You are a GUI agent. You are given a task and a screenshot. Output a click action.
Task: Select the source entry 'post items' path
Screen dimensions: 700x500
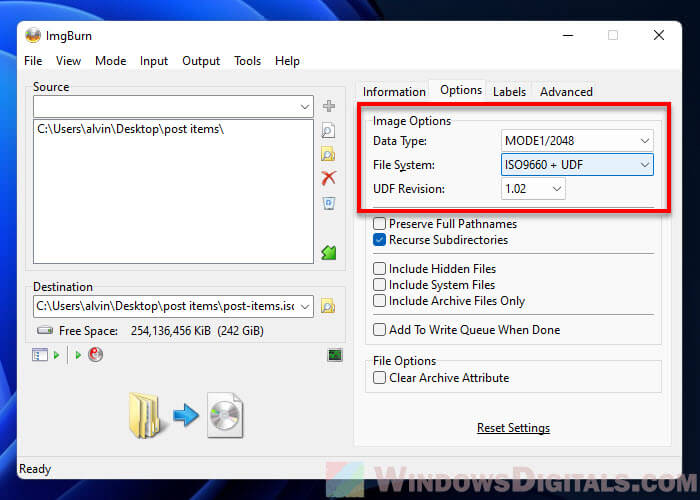(130, 129)
